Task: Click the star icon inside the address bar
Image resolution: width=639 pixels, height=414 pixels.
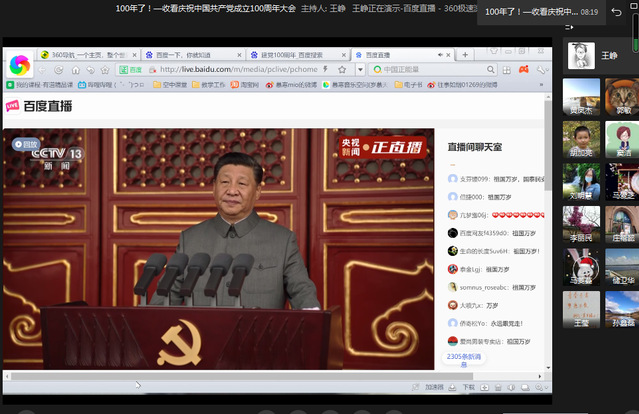Action: pos(342,70)
